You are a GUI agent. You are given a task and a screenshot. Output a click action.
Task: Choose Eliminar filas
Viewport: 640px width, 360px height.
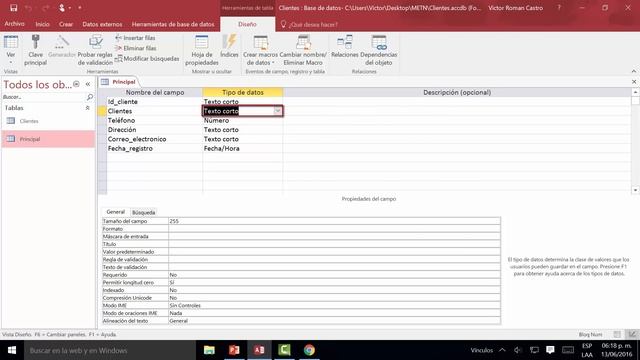pyautogui.click(x=136, y=48)
